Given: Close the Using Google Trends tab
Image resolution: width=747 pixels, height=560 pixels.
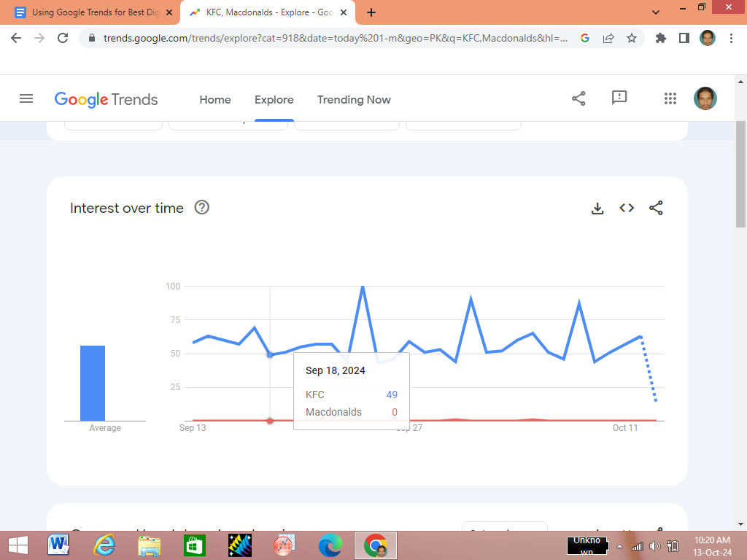Looking at the screenshot, I should pos(169,12).
